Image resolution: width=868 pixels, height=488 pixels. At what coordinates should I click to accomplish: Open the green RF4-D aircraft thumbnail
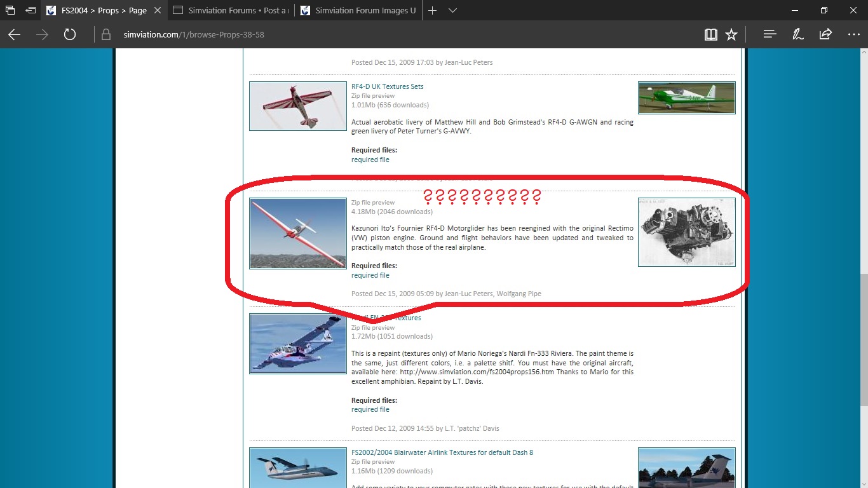click(687, 98)
